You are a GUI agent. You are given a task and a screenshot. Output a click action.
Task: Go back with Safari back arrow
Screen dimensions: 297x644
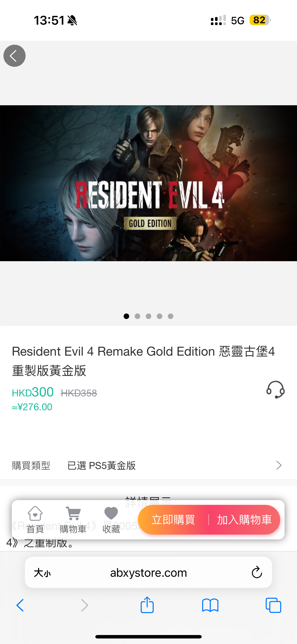point(20,605)
